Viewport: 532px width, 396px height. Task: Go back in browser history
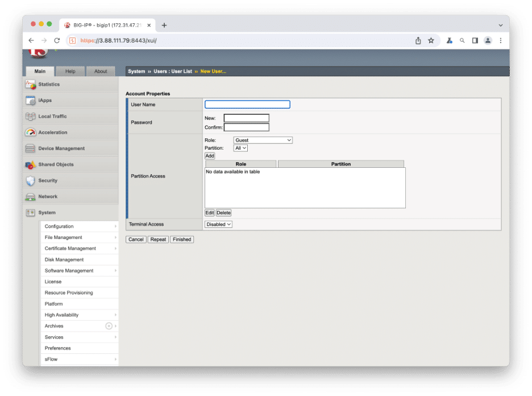(31, 40)
